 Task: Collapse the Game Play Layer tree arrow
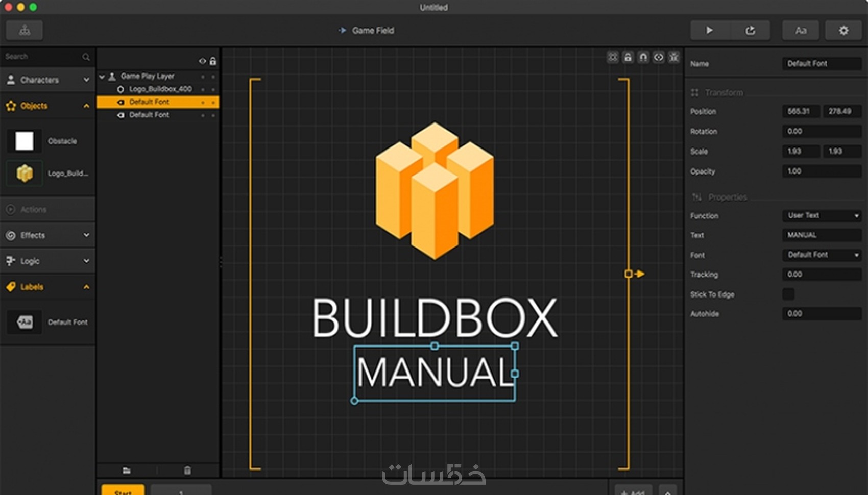pyautogui.click(x=102, y=77)
